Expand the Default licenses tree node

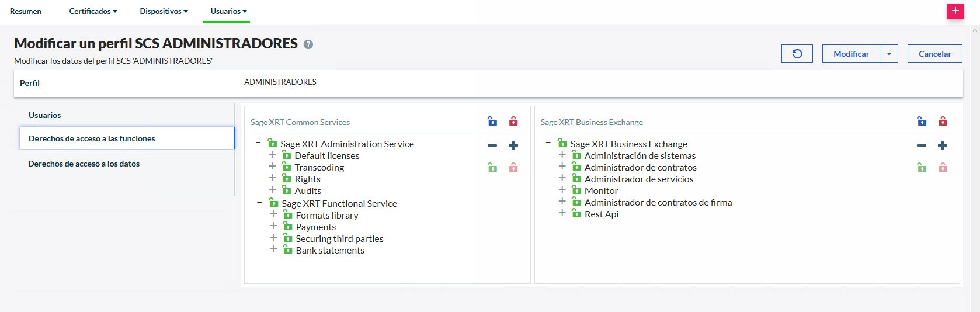click(272, 155)
